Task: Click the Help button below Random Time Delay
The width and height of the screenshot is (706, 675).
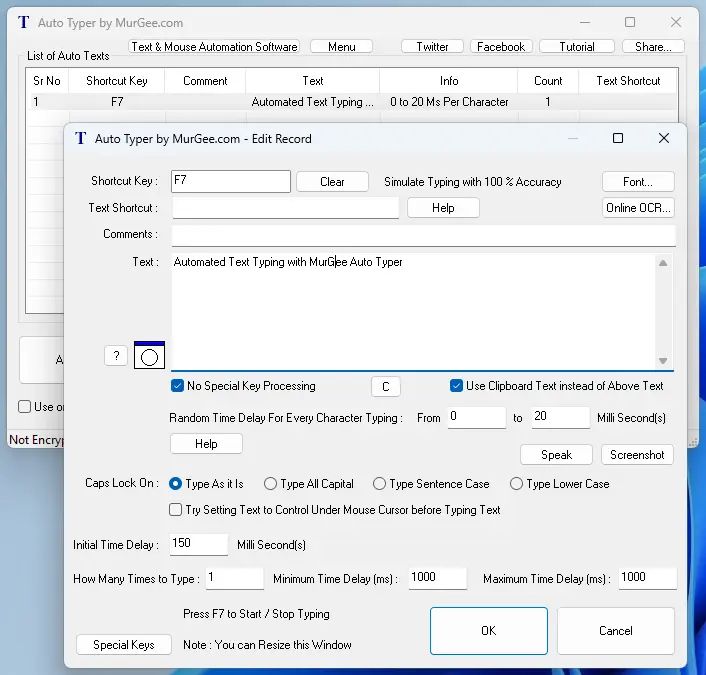Action: [206, 444]
